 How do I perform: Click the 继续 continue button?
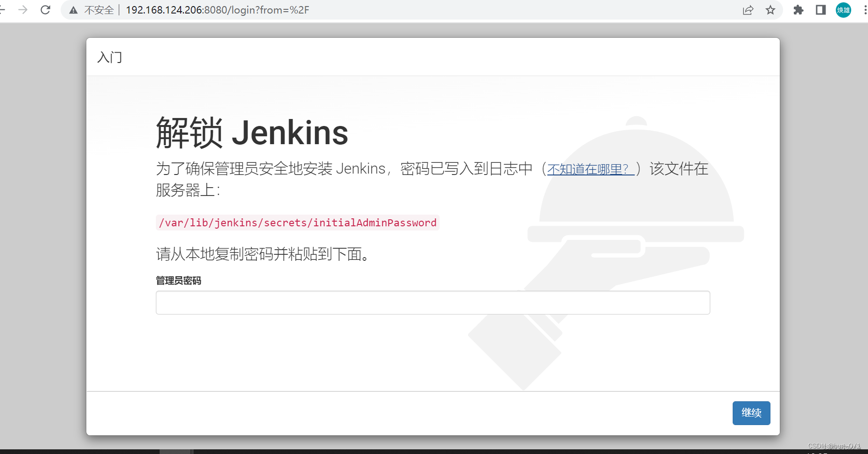coord(751,413)
